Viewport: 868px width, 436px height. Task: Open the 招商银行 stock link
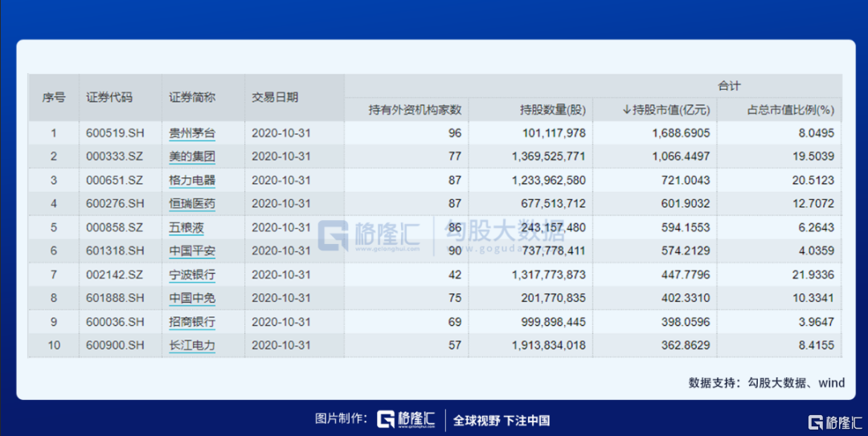pyautogui.click(x=192, y=322)
